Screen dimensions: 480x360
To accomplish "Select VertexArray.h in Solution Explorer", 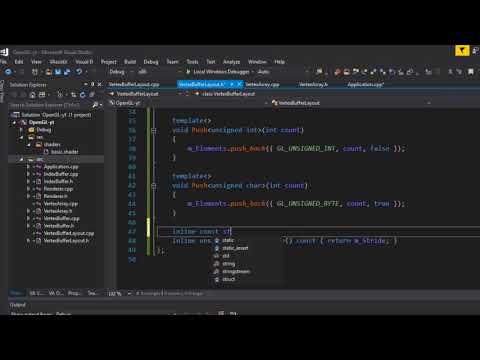I will pyautogui.click(x=58, y=211).
